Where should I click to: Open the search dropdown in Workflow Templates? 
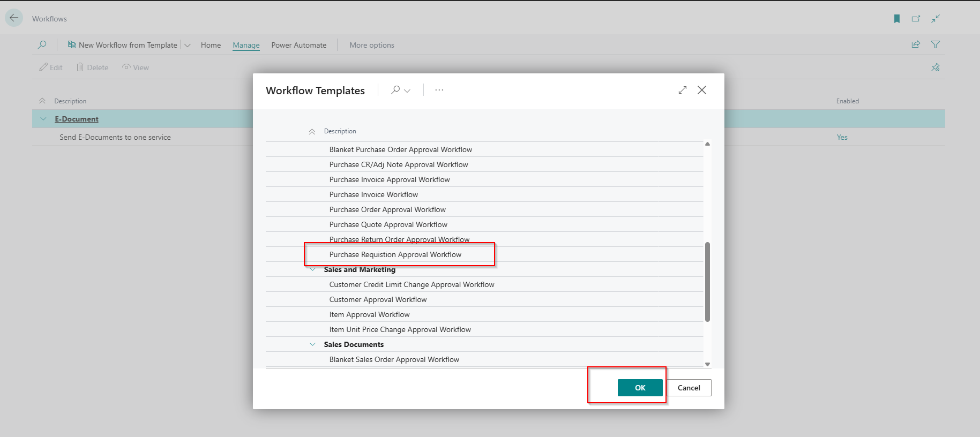pyautogui.click(x=400, y=90)
